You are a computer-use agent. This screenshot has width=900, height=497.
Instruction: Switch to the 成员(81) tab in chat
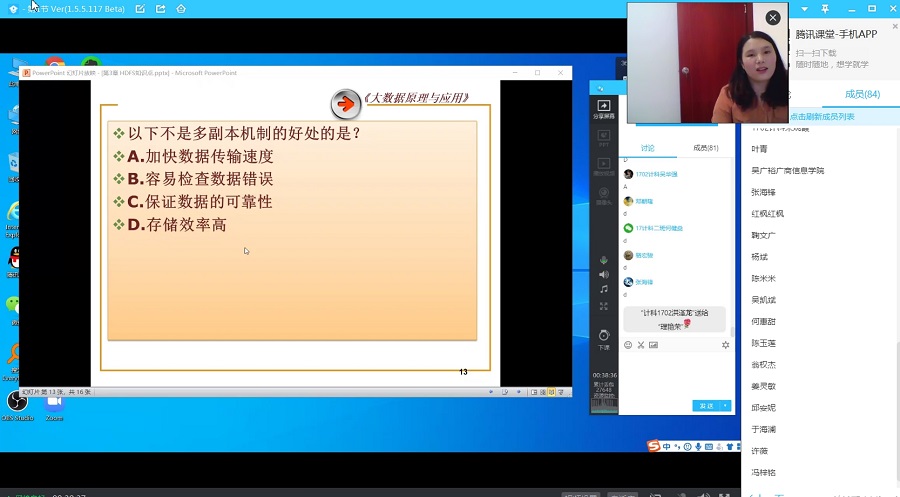coord(706,148)
